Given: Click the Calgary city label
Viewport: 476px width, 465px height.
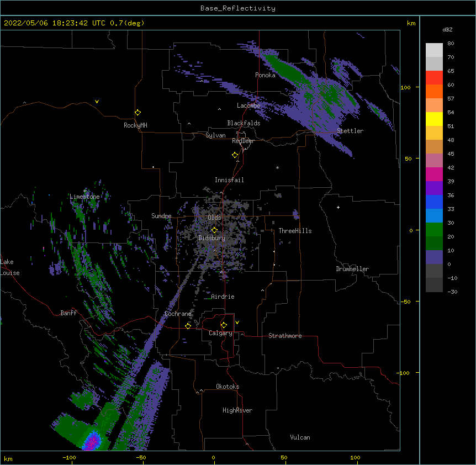Looking at the screenshot, I should [x=220, y=333].
